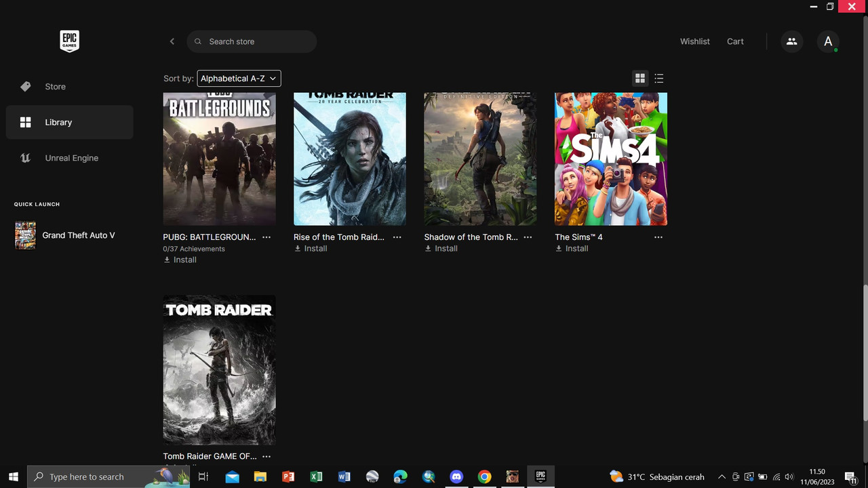Open the Library section
868x488 pixels.
click(69, 122)
